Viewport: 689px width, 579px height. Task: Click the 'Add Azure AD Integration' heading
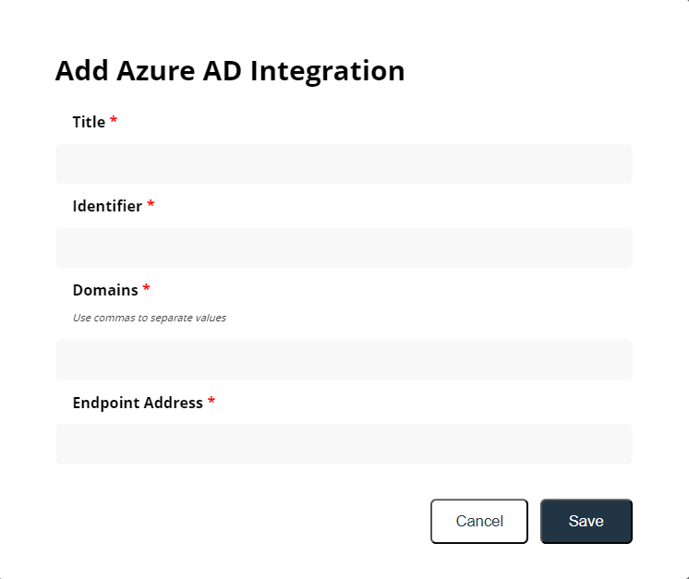click(229, 71)
